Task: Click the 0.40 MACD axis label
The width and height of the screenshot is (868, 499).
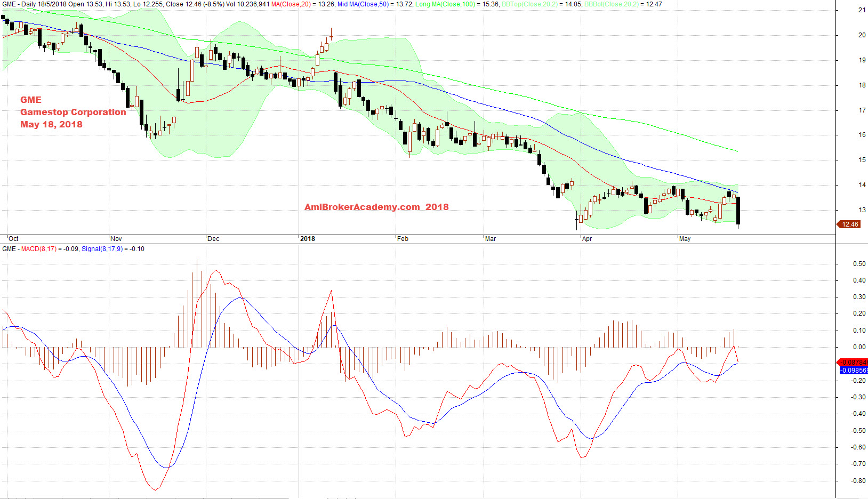Action: coord(859,280)
